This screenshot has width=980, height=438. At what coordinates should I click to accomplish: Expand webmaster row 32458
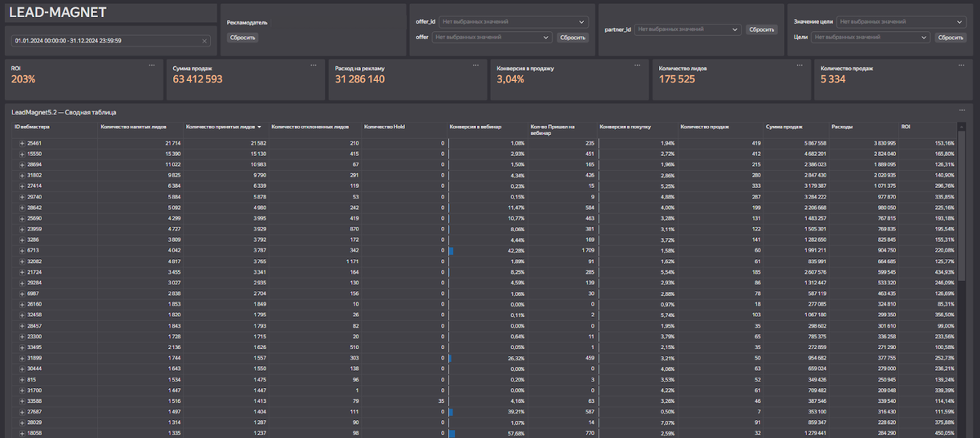coord(22,315)
